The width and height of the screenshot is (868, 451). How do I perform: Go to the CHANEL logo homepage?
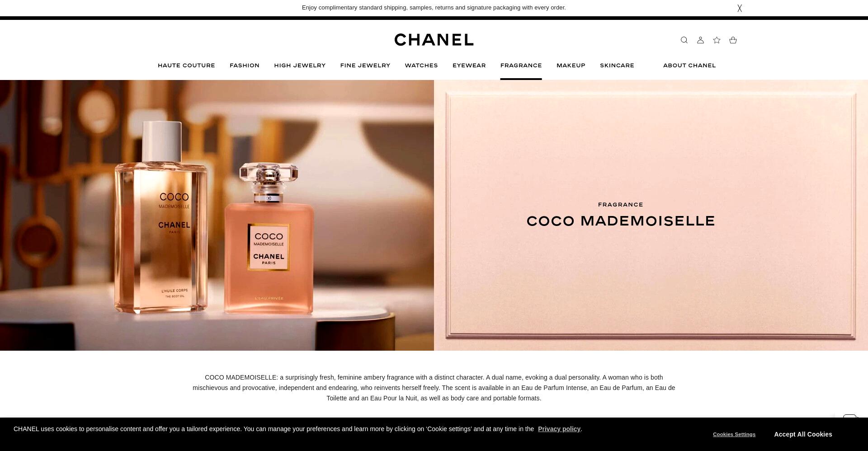(x=434, y=40)
